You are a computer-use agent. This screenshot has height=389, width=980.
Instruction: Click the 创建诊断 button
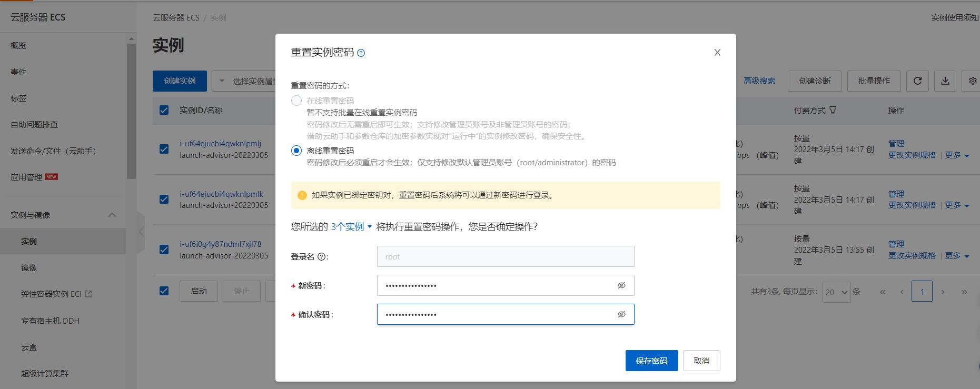coord(815,81)
